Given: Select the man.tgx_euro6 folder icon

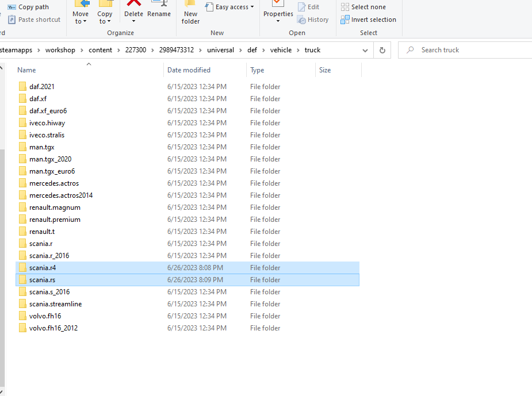Looking at the screenshot, I should coord(22,171).
